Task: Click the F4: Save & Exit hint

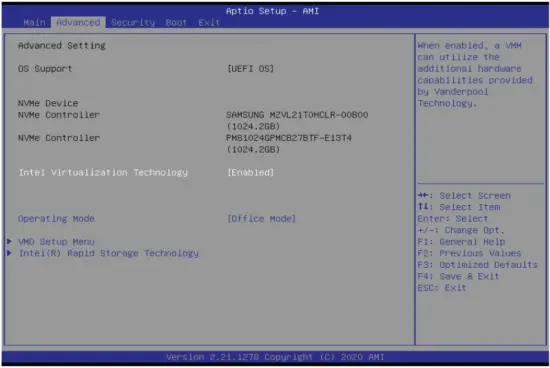Action: coord(458,276)
